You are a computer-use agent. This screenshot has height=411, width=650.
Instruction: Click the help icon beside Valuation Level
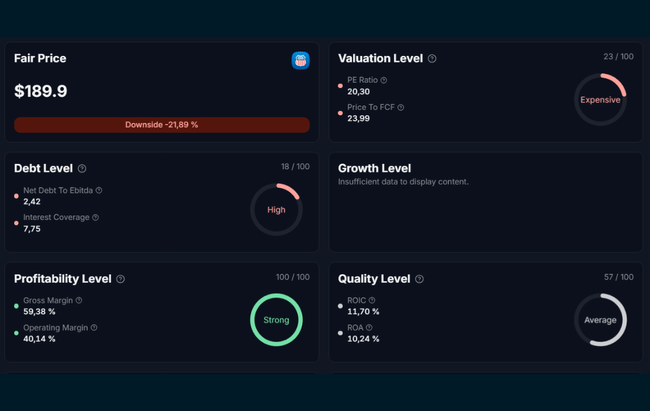(432, 59)
